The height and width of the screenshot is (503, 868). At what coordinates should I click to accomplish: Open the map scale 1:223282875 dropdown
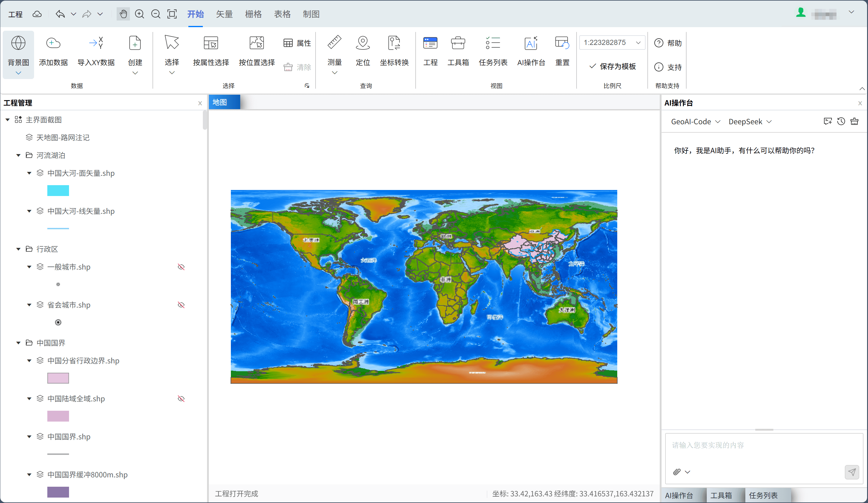coord(638,43)
